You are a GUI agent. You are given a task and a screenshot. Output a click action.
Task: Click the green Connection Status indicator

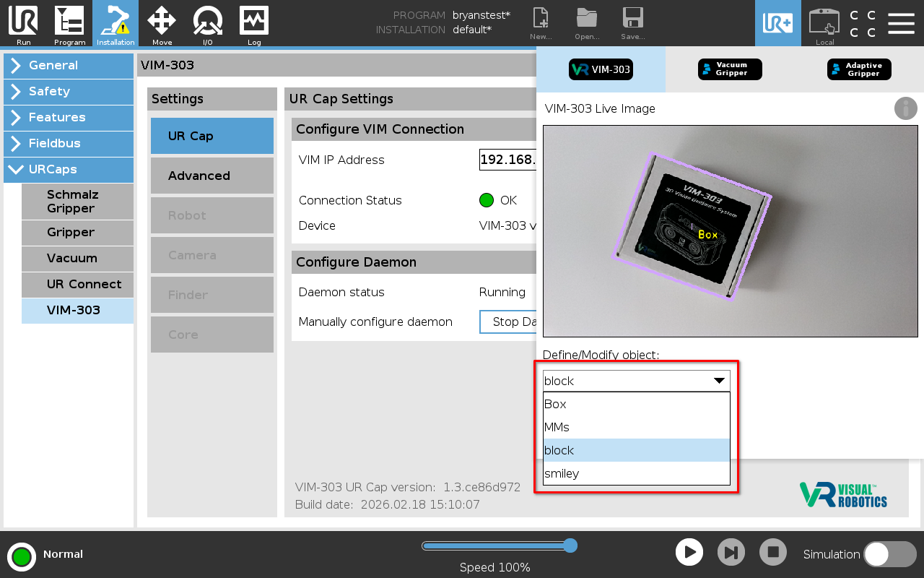(487, 200)
